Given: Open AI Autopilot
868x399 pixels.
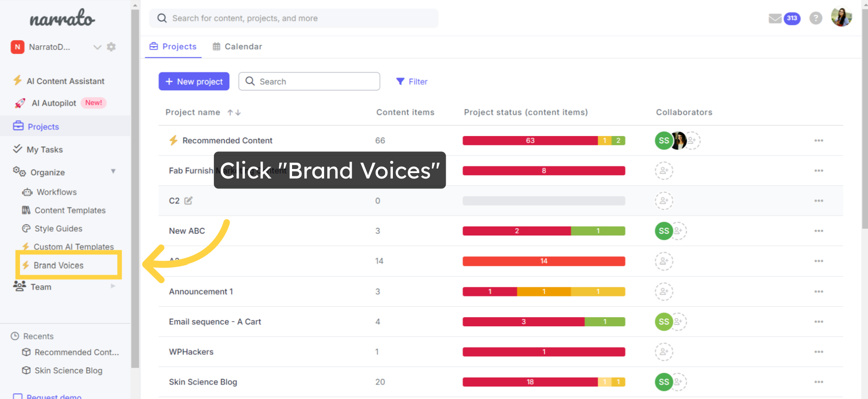Looking at the screenshot, I should tap(53, 103).
